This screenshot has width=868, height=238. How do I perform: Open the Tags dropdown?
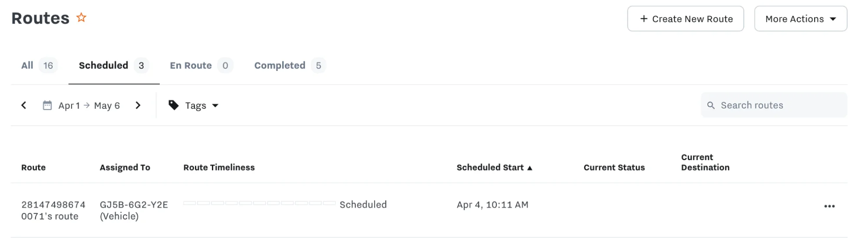(194, 105)
